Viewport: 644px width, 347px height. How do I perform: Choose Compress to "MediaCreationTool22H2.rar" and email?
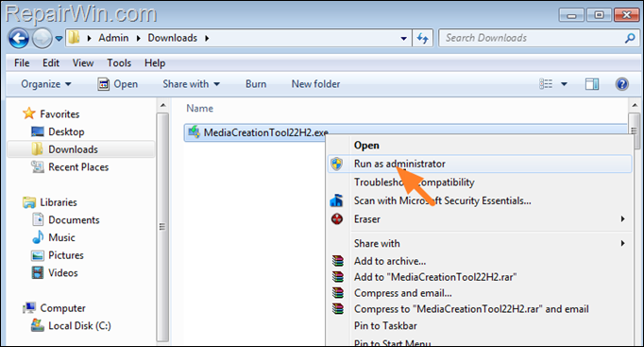coord(471,309)
